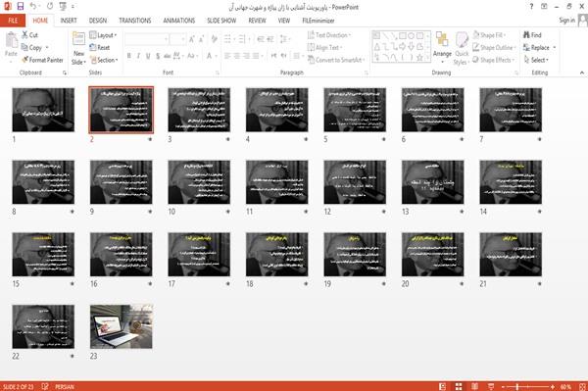Select the Format Painter tool

42,60
